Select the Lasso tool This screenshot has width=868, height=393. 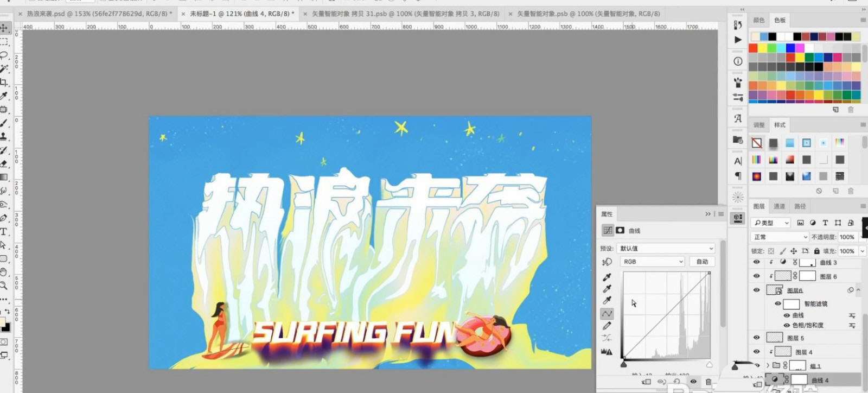[x=4, y=55]
